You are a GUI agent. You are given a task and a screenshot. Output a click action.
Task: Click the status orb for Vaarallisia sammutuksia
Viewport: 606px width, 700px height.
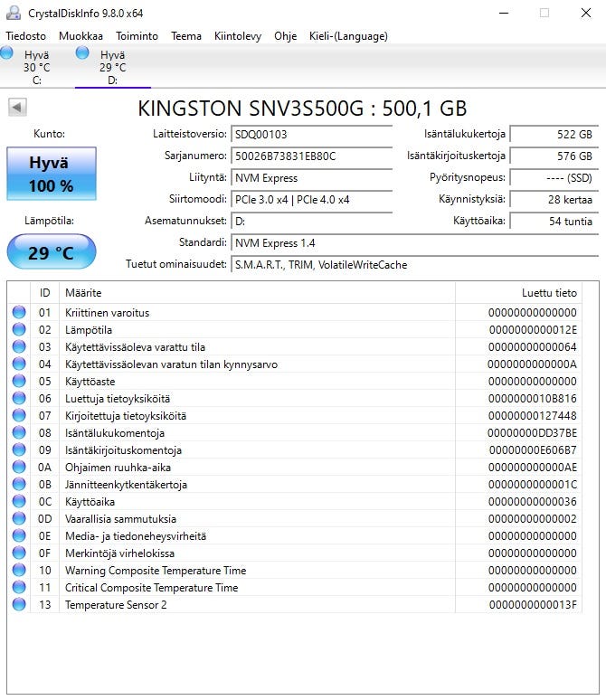pos(19,519)
